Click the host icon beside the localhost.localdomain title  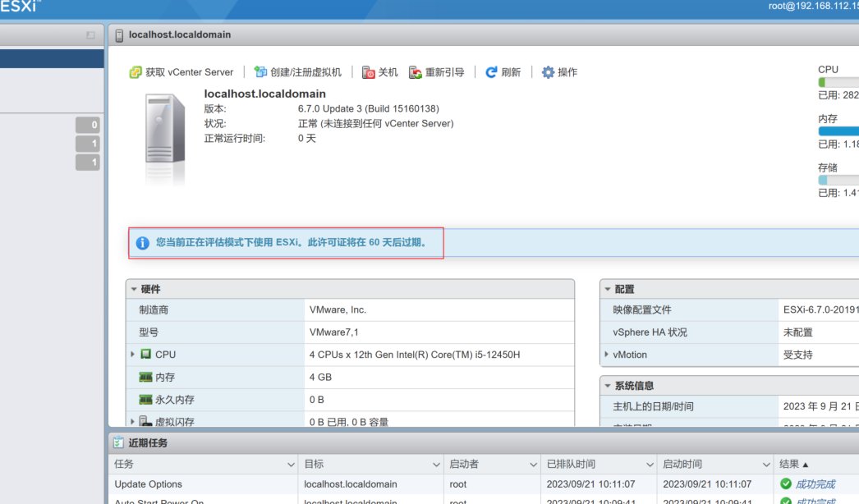119,35
